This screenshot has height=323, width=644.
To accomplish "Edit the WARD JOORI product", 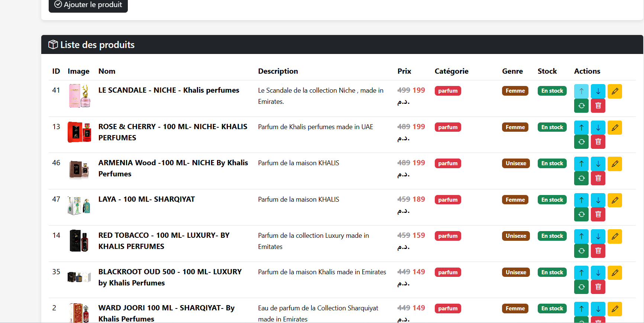I will (615, 309).
